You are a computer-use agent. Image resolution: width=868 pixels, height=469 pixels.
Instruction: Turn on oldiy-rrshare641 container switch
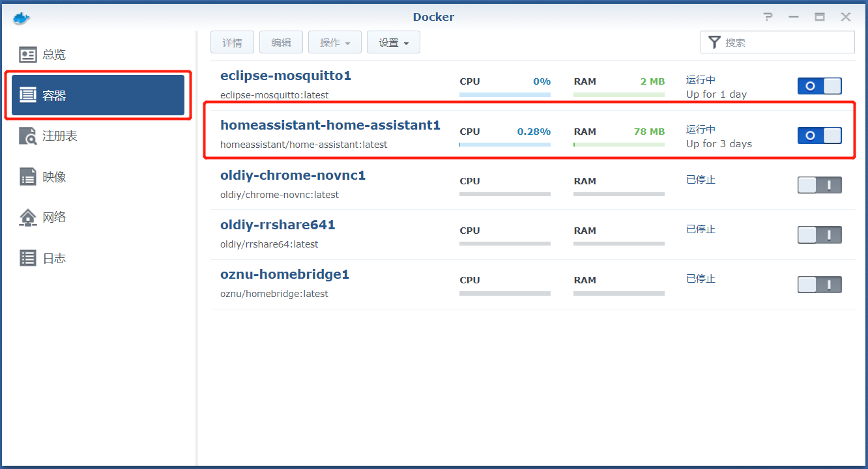tap(820, 234)
